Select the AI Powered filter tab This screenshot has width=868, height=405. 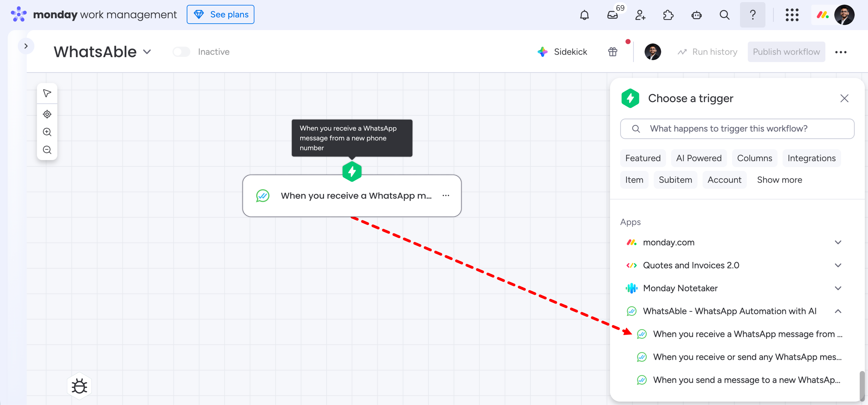click(698, 158)
